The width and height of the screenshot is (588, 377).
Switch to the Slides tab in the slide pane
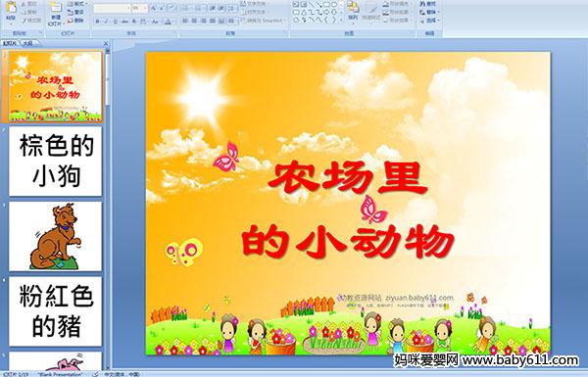point(10,43)
